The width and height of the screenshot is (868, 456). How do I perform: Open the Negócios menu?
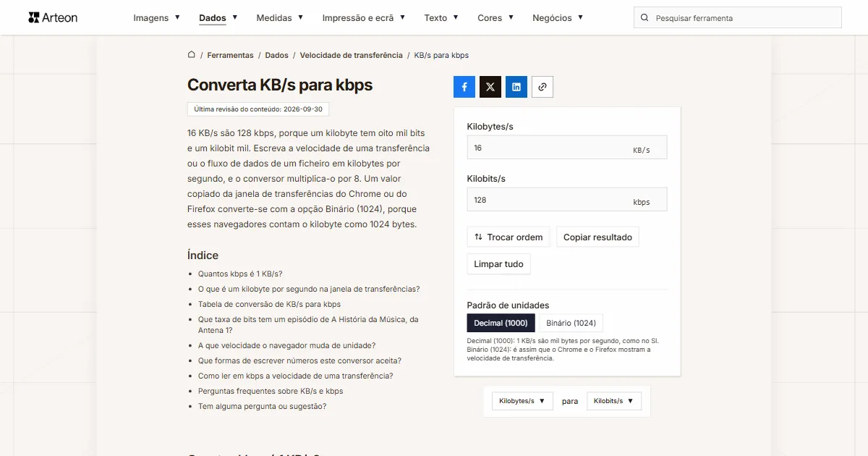(558, 18)
